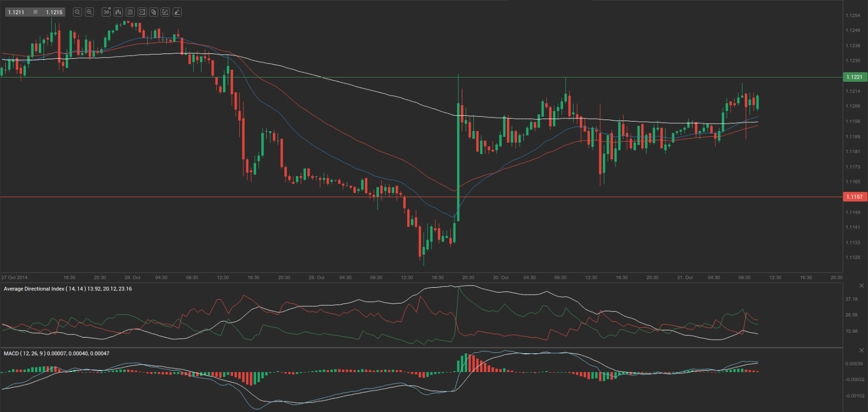Viewport: 868px width, 412px height.
Task: Select the green 1.1221 price level marker
Action: 854,77
